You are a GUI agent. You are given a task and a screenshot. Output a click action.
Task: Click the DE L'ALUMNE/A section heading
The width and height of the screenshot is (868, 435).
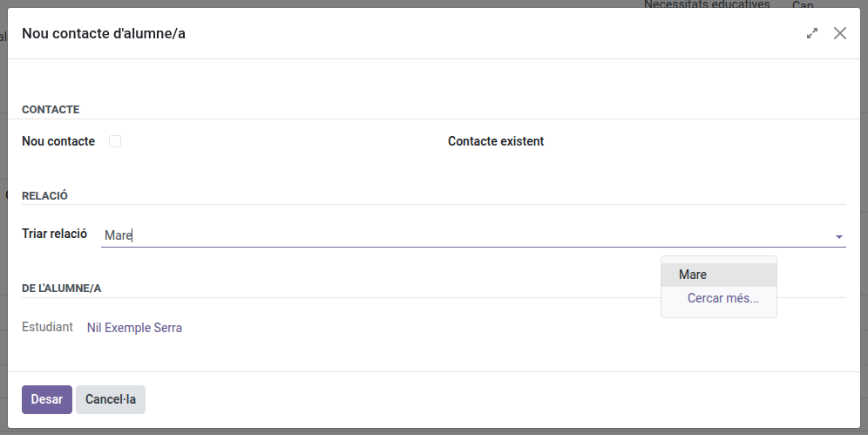click(62, 289)
